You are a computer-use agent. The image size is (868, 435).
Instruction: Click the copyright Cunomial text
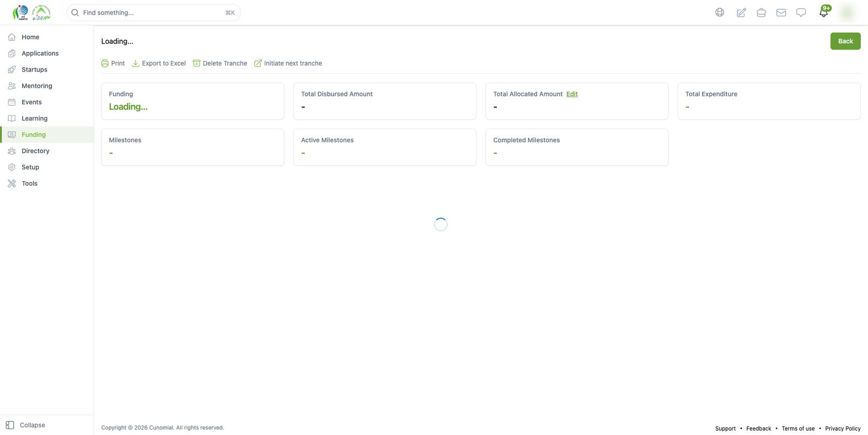pyautogui.click(x=162, y=427)
